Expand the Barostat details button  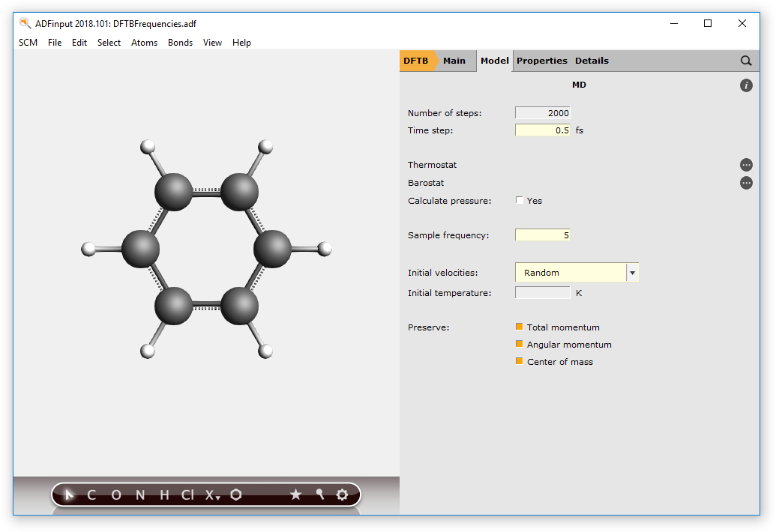[x=746, y=183]
